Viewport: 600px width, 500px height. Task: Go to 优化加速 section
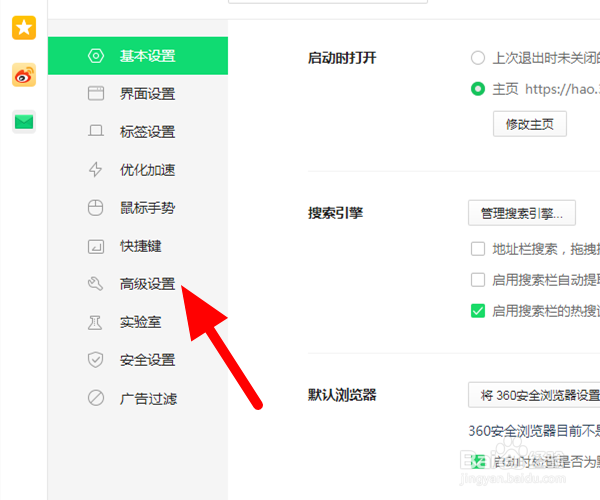coord(138,170)
